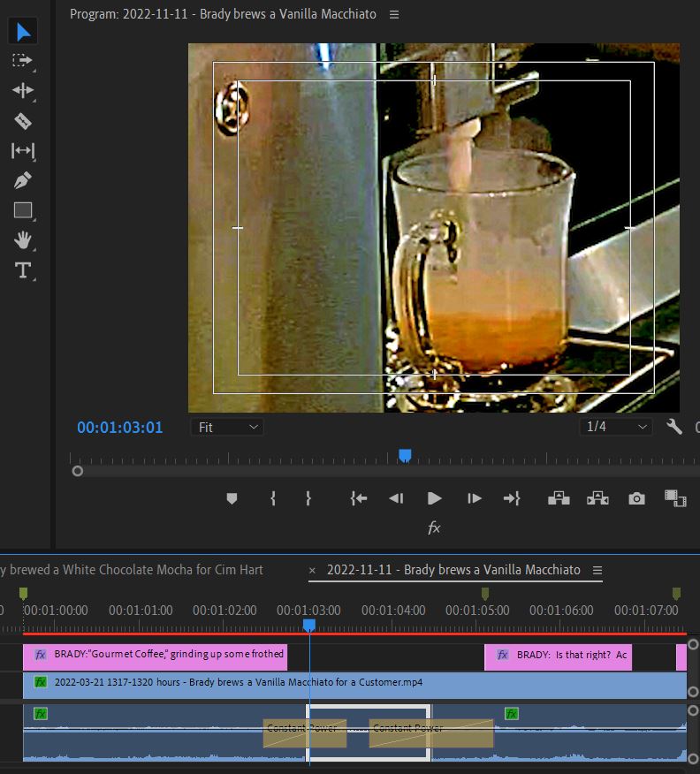Screen dimensions: 700x774
Task: Select the Type tool
Action: tap(23, 270)
